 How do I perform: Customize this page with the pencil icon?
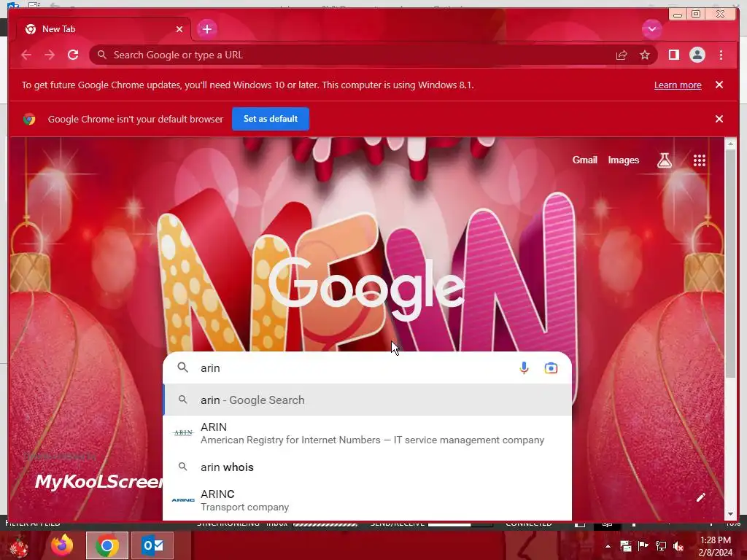[700, 497]
